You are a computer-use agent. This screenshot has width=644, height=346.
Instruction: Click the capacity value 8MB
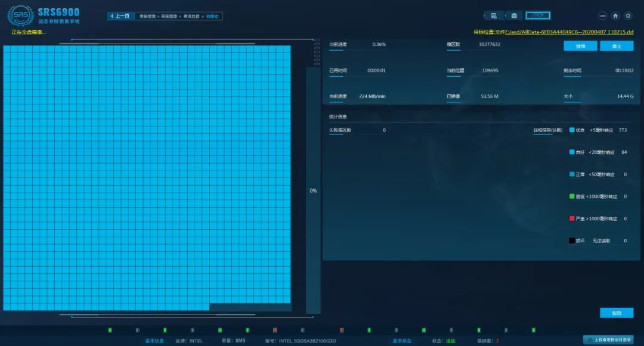tap(240, 341)
